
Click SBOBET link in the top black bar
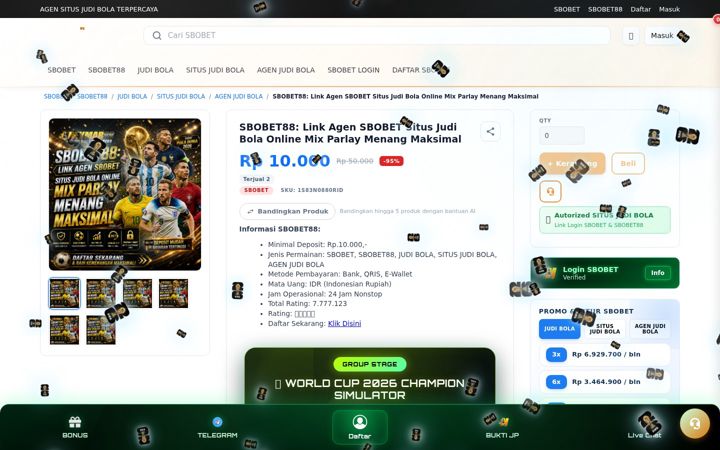(x=567, y=9)
